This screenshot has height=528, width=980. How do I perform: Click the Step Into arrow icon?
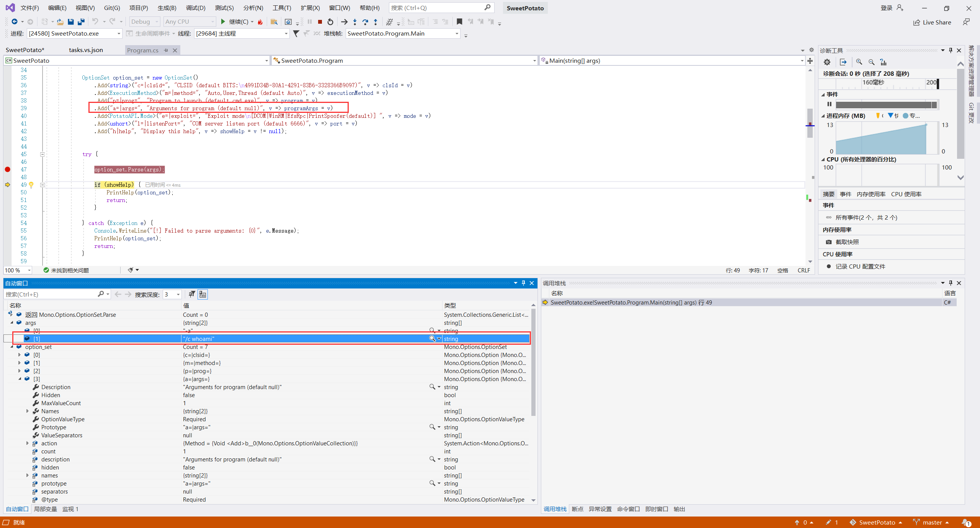coord(355,22)
